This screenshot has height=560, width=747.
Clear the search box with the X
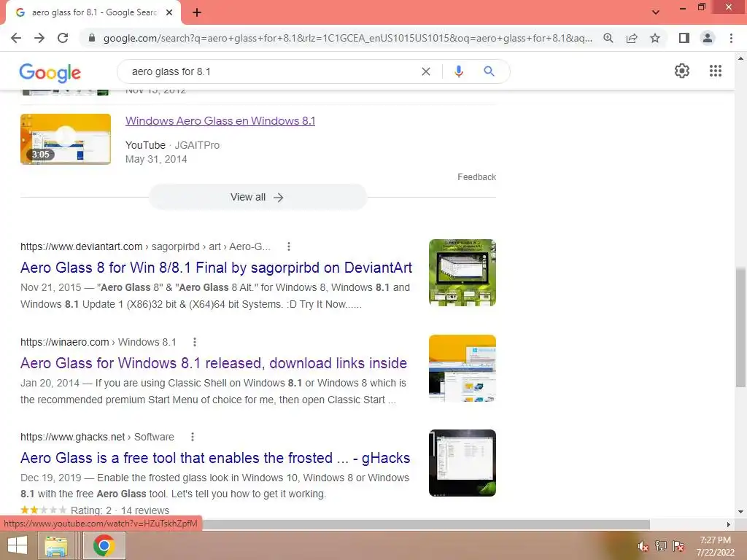[x=426, y=71]
